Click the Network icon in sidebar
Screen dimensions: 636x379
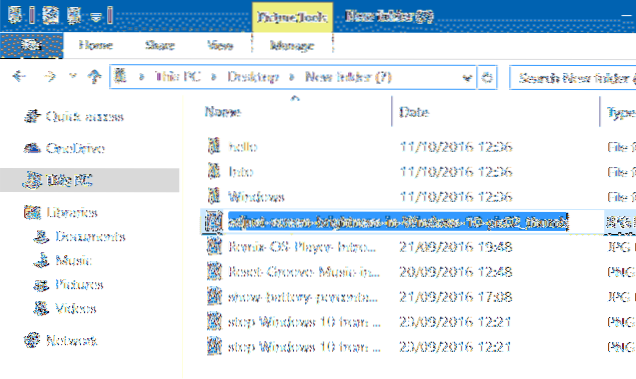click(x=32, y=340)
